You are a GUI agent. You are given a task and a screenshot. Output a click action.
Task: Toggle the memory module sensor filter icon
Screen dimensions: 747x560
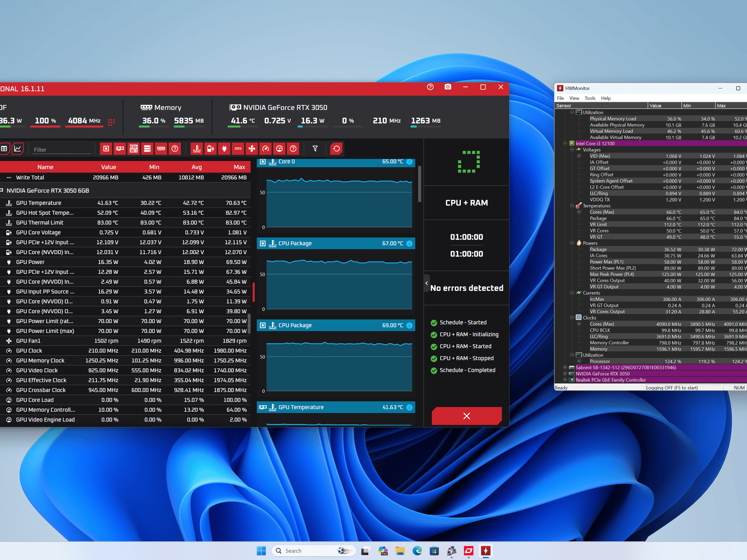click(x=161, y=149)
